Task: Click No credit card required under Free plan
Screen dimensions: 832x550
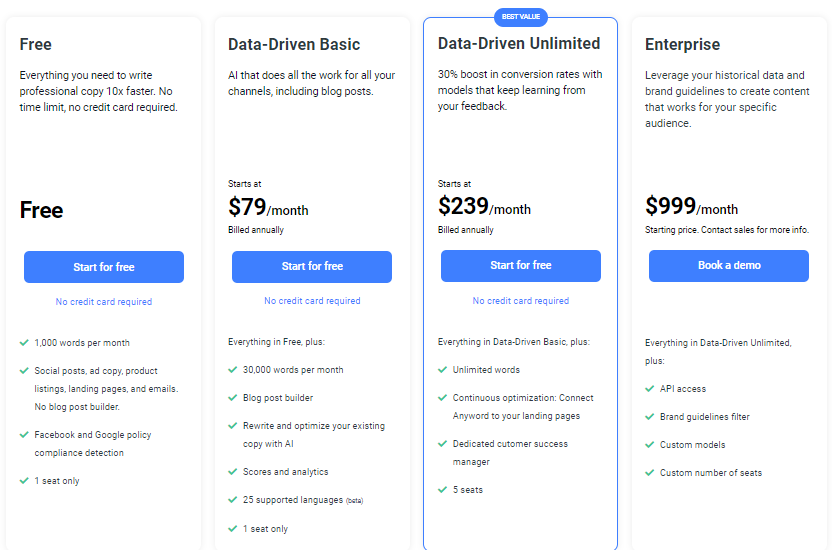Action: point(104,302)
